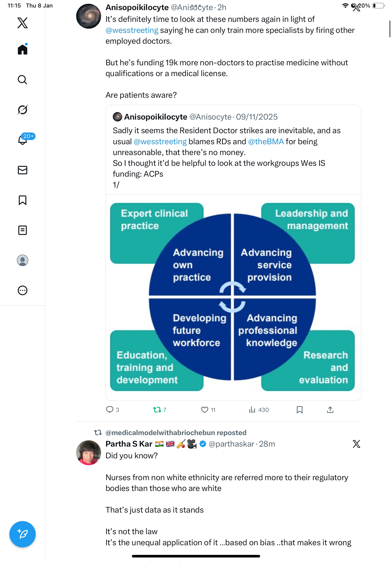
Task: Tap the compose new post button
Action: click(23, 534)
